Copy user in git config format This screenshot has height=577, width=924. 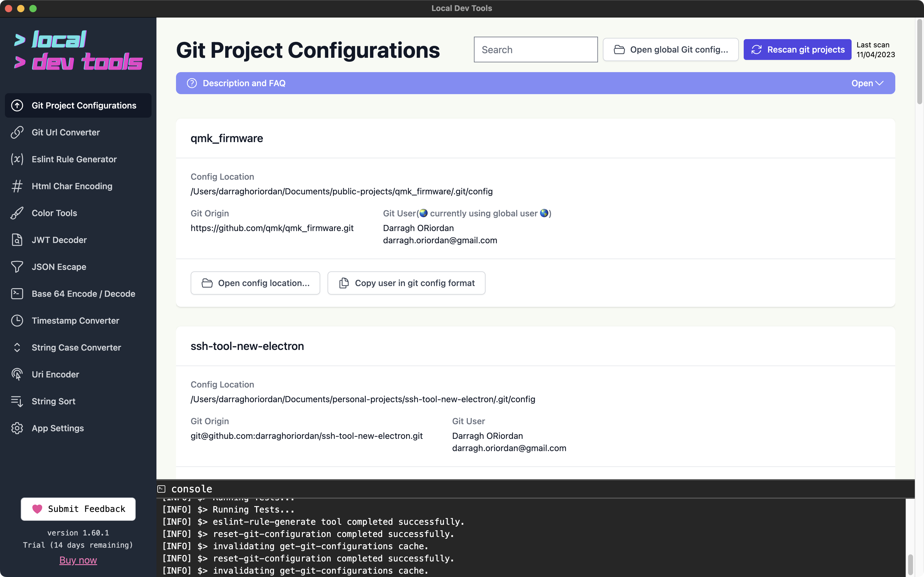[x=406, y=283]
